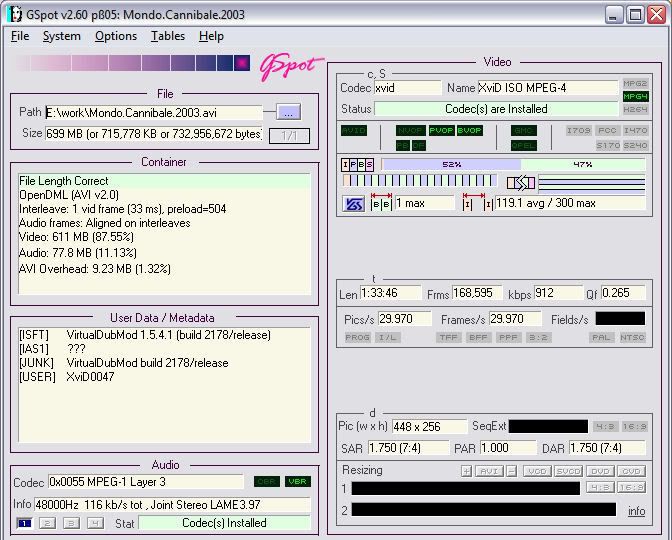Click the lit PVOP indicator
The height and width of the screenshot is (540, 672).
[x=441, y=130]
